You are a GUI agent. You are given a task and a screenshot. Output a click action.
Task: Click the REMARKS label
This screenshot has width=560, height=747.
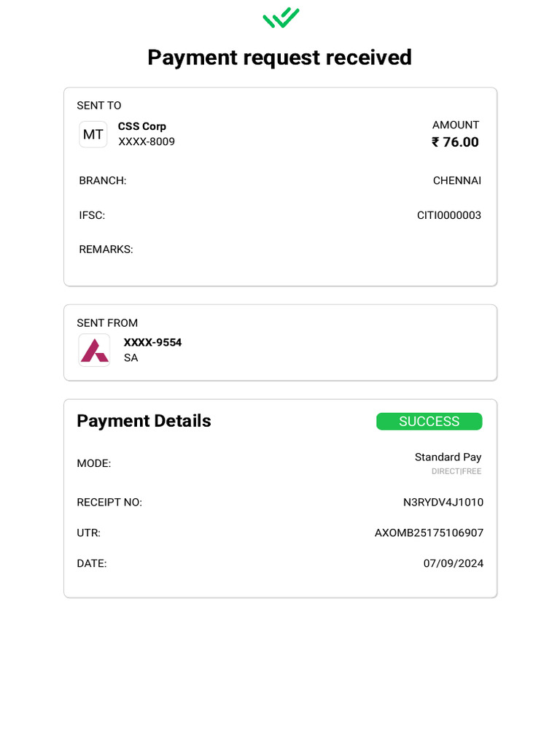[106, 249]
